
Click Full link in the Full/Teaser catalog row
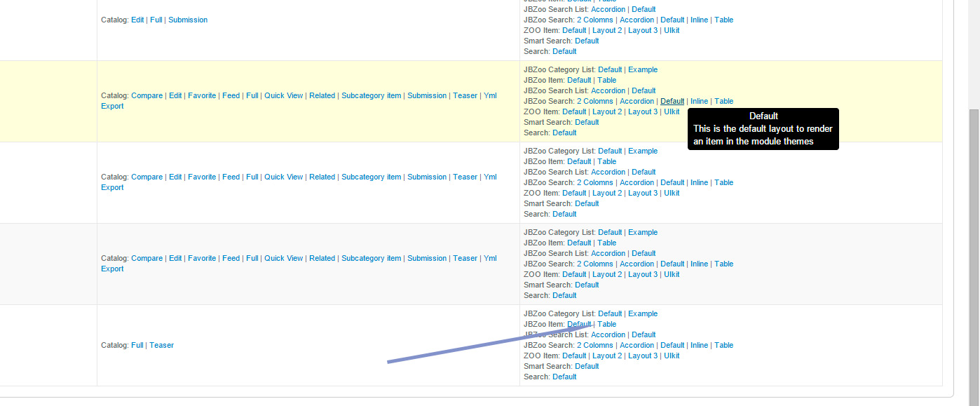tap(137, 345)
